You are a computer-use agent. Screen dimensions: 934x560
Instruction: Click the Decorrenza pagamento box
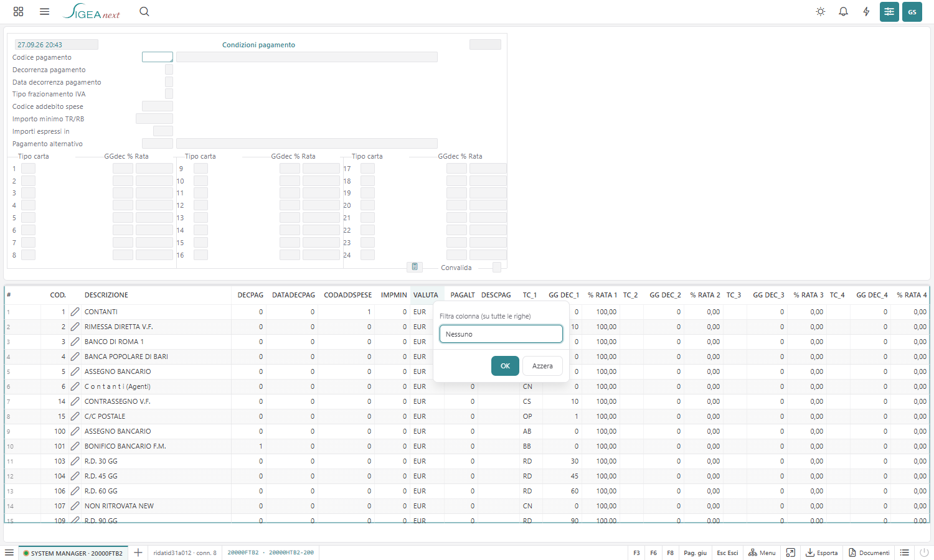169,69
